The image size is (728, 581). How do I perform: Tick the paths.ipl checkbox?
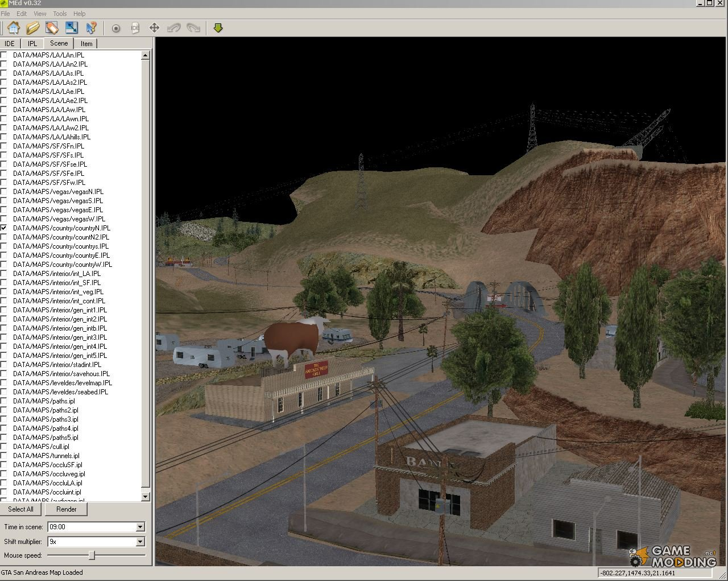[x=4, y=401]
